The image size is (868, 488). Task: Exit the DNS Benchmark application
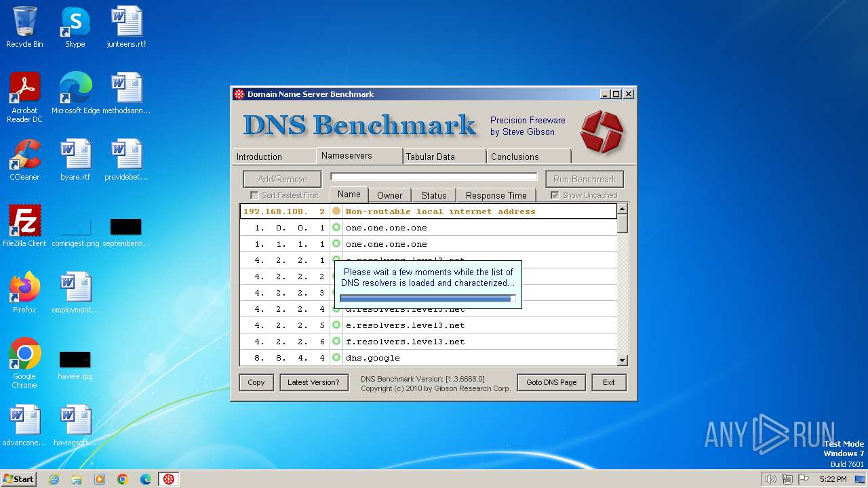point(609,382)
